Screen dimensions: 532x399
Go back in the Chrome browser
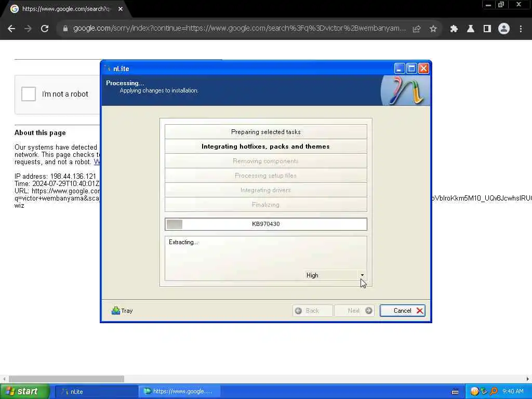(x=11, y=29)
